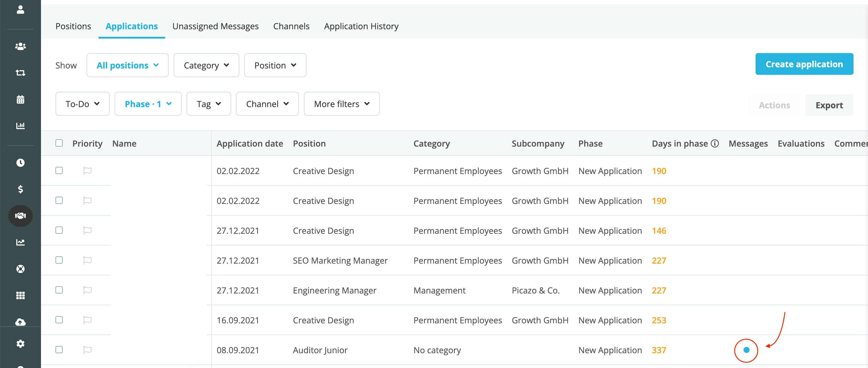Click the Phase column header
The height and width of the screenshot is (368, 868).
[590, 143]
